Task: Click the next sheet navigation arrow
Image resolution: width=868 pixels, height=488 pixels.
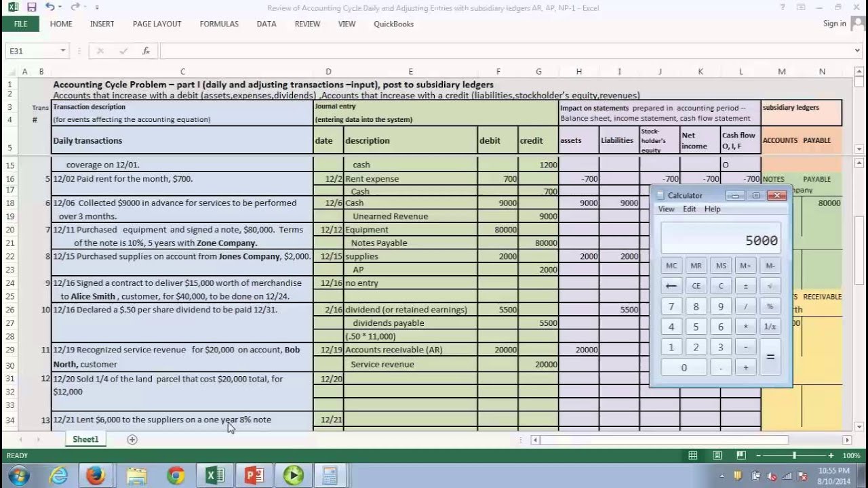Action: (37, 439)
